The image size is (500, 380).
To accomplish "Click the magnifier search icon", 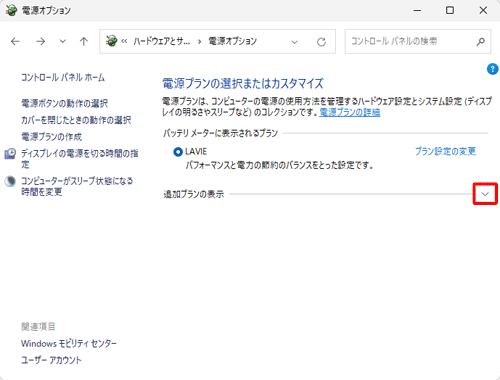I will click(x=480, y=42).
